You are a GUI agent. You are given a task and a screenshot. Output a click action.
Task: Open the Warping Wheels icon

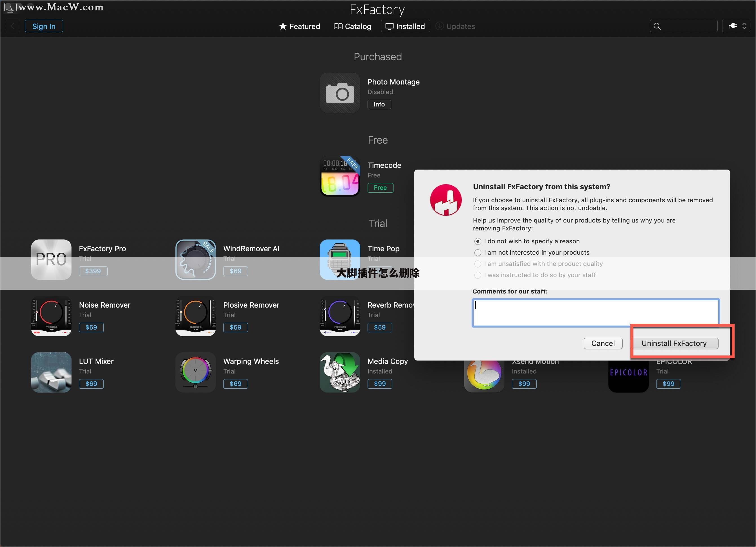pos(195,372)
